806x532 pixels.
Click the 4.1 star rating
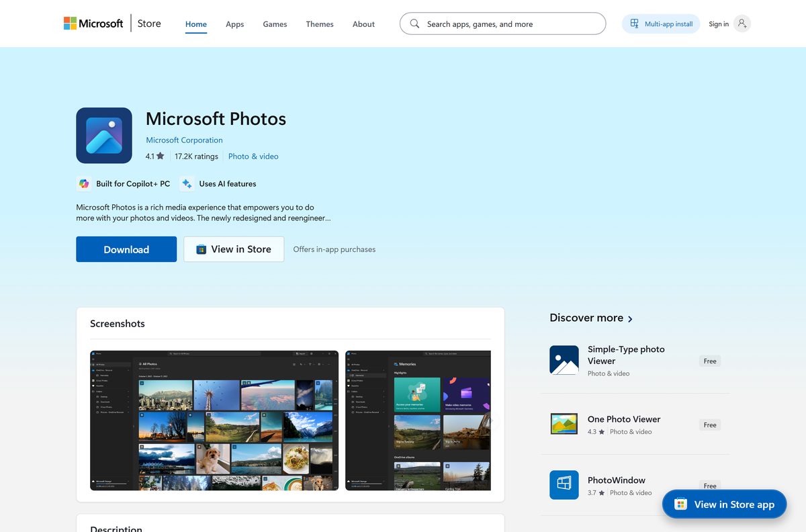154,157
